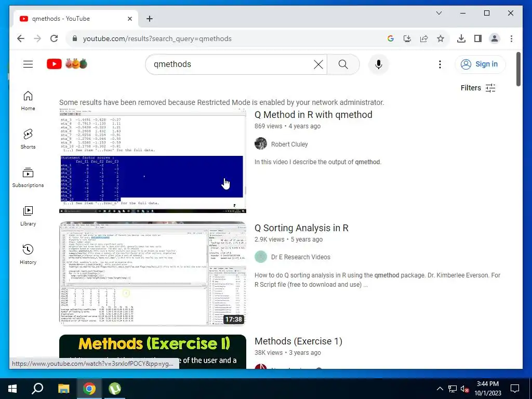Click the '2.9K views' text

click(x=269, y=239)
